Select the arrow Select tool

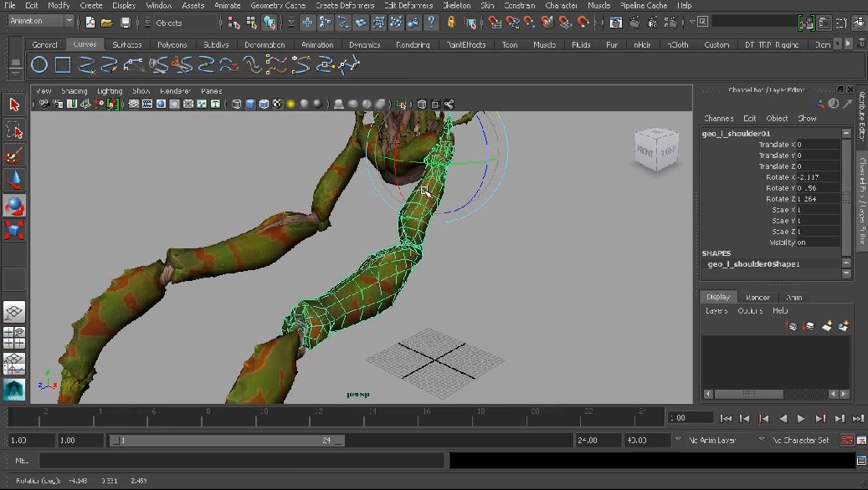click(x=14, y=104)
